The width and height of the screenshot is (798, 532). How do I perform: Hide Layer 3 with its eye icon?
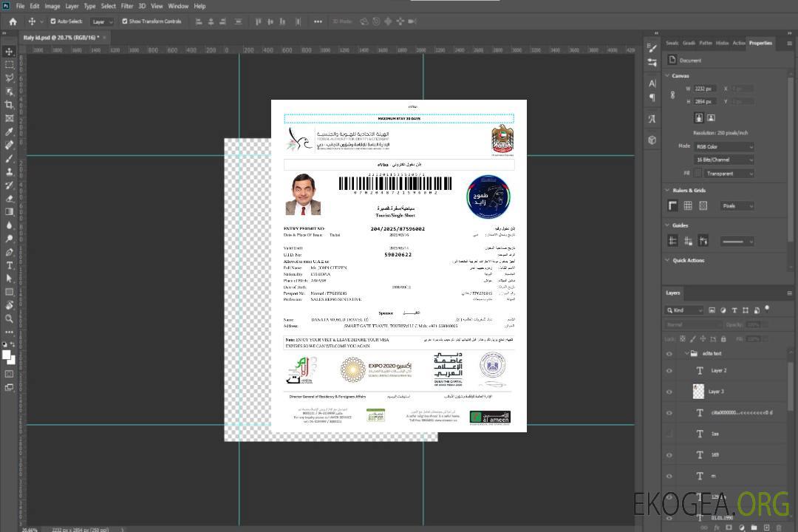point(669,392)
